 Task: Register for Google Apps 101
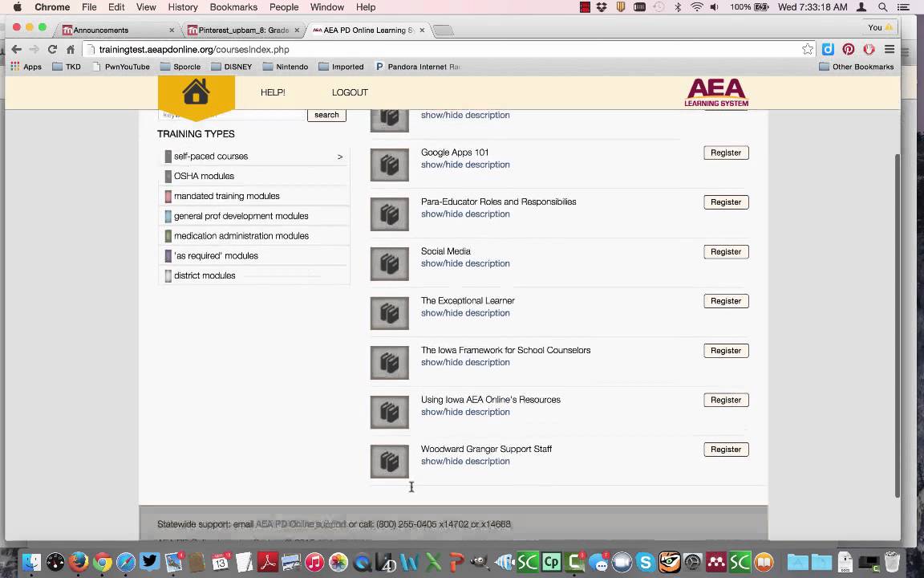click(x=726, y=153)
